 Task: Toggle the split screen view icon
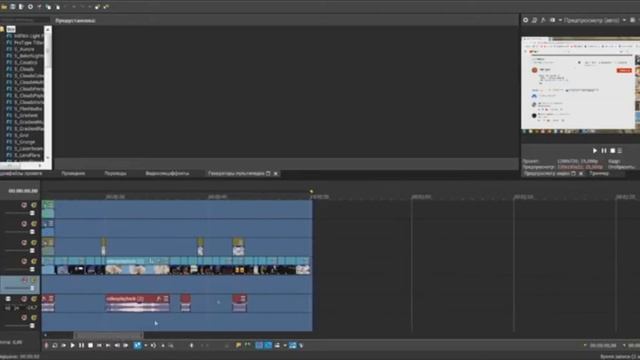point(552,20)
